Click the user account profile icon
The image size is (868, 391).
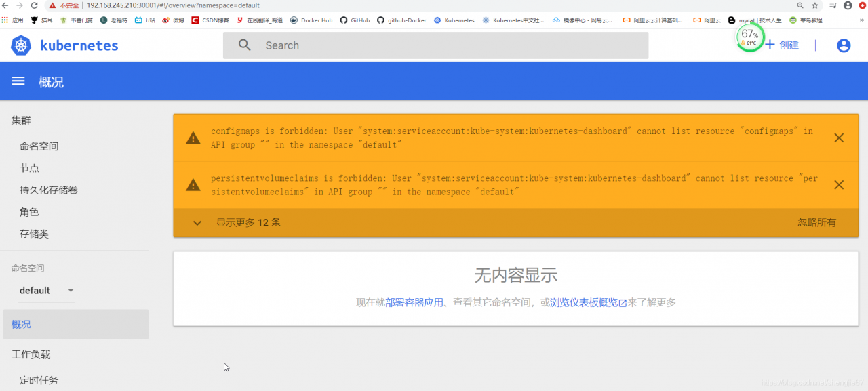(843, 45)
